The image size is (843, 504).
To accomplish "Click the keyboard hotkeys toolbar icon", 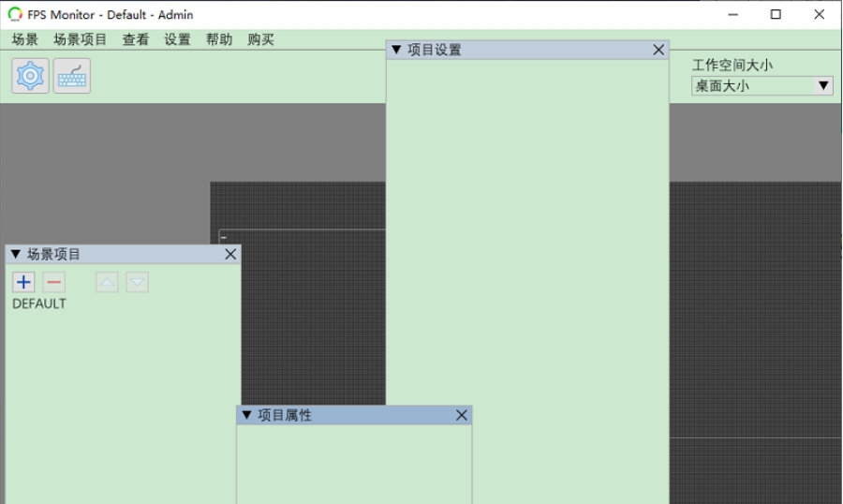I will tap(72, 76).
